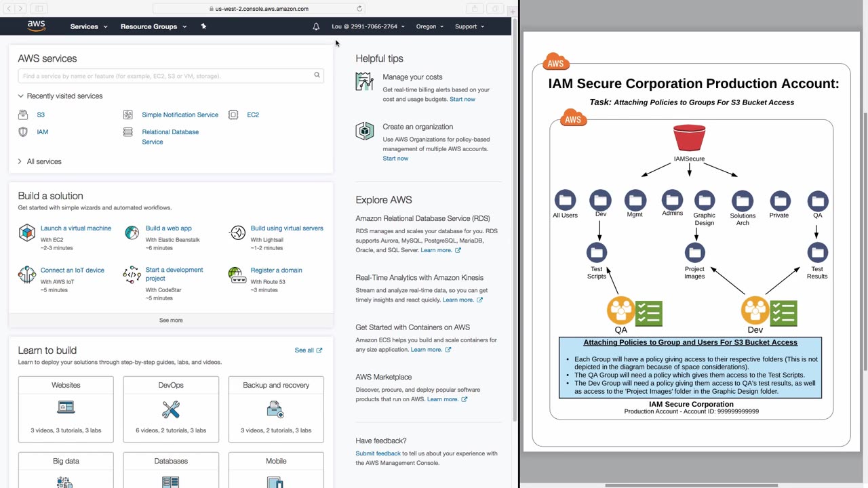Viewport: 868px width, 488px height.
Task: Open Start a development project link
Action: [174, 274]
